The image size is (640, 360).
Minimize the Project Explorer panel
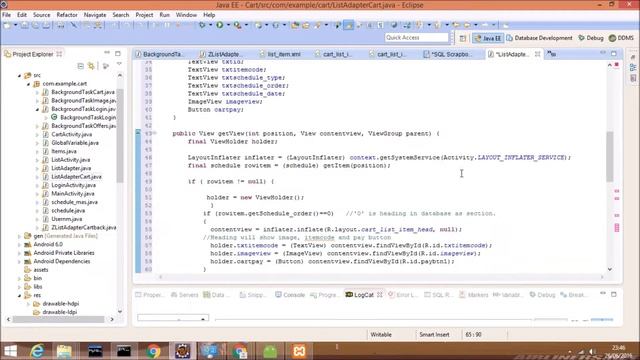[107, 53]
